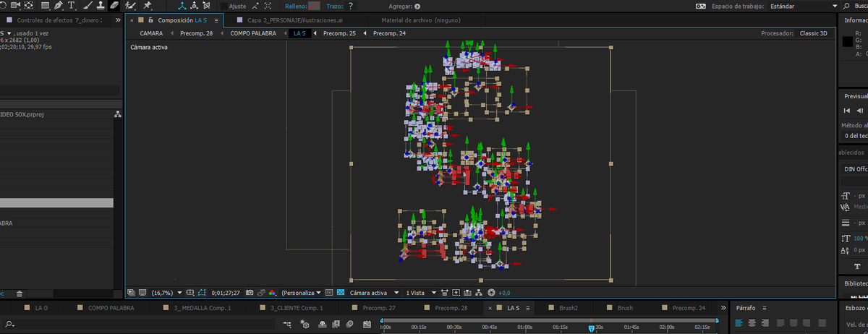Take a snapshot with camera icon

point(250,292)
